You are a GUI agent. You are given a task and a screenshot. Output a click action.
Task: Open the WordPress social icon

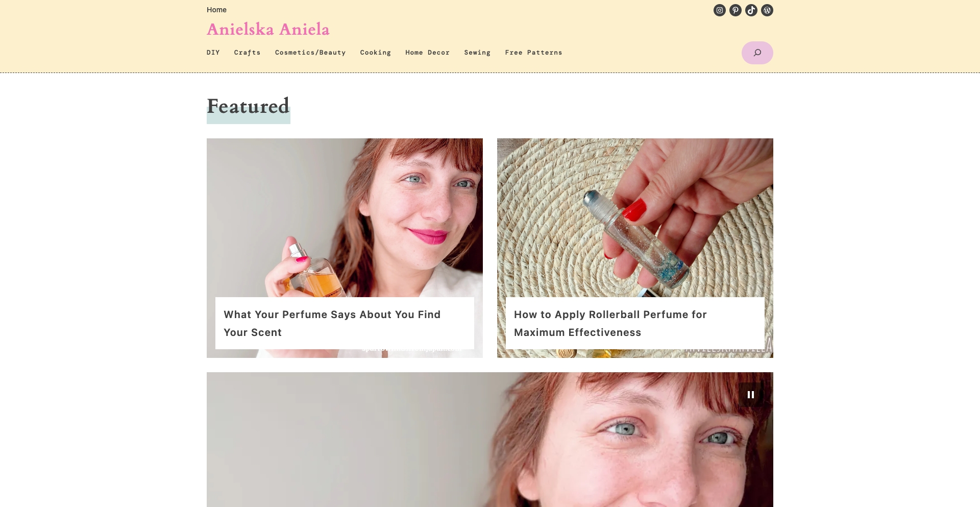[x=767, y=10]
